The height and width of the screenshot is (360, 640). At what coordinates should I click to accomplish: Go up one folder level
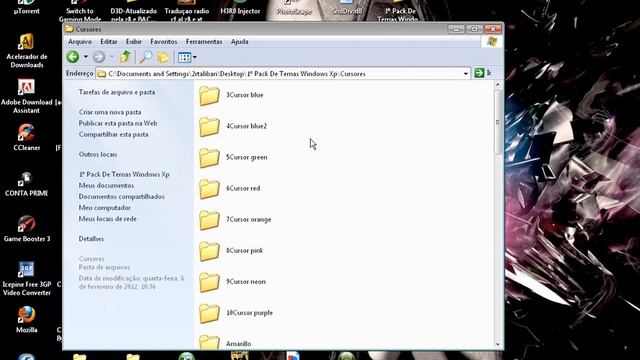coord(125,57)
